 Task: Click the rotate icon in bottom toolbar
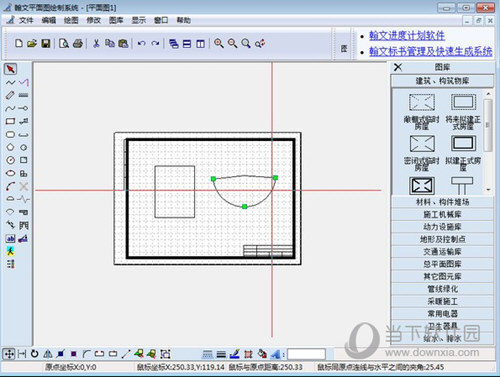[x=34, y=354]
